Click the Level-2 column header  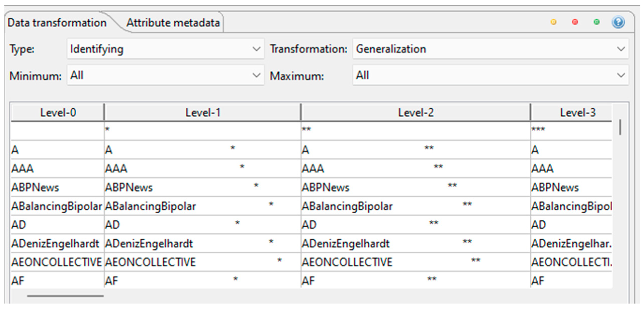coord(416,112)
